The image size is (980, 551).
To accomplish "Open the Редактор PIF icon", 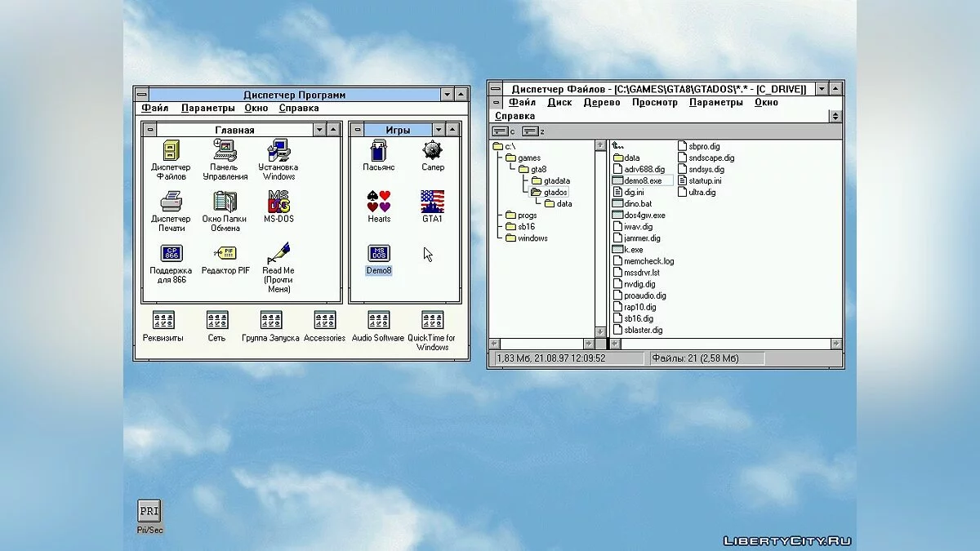I will click(x=225, y=254).
